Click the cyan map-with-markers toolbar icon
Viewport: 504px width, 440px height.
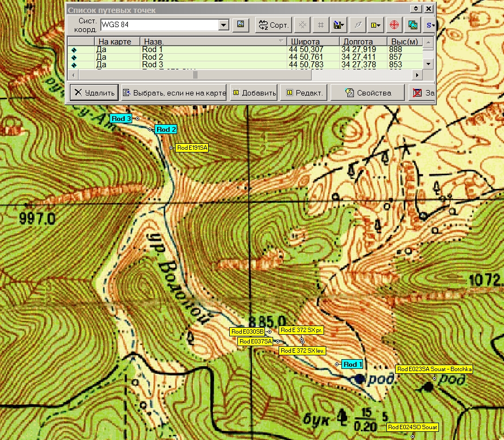[413, 25]
